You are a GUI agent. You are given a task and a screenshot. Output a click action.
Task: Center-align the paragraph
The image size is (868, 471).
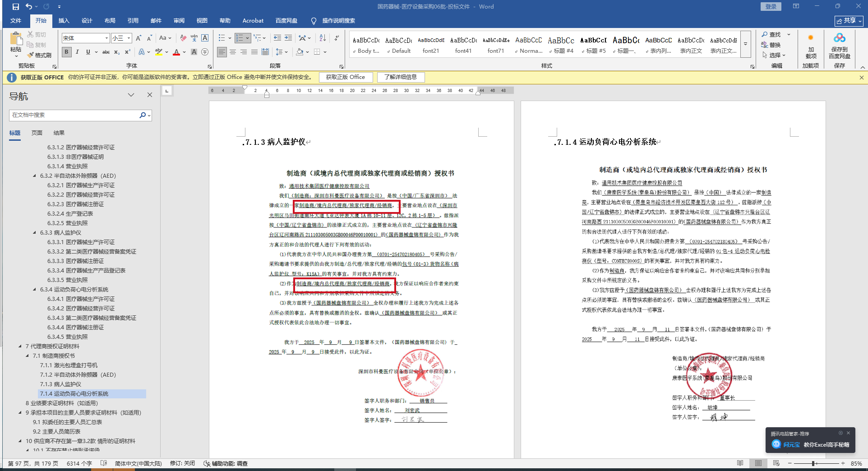[233, 52]
